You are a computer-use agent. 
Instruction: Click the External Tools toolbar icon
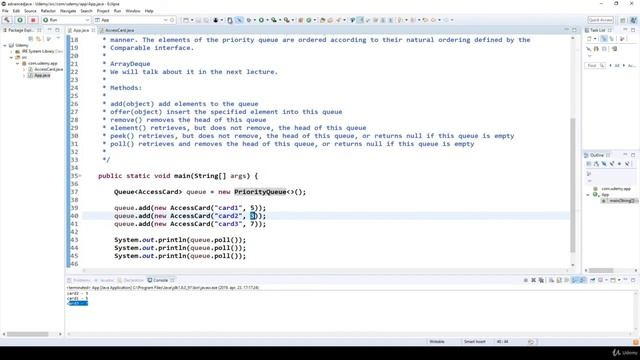pyautogui.click(x=287, y=20)
